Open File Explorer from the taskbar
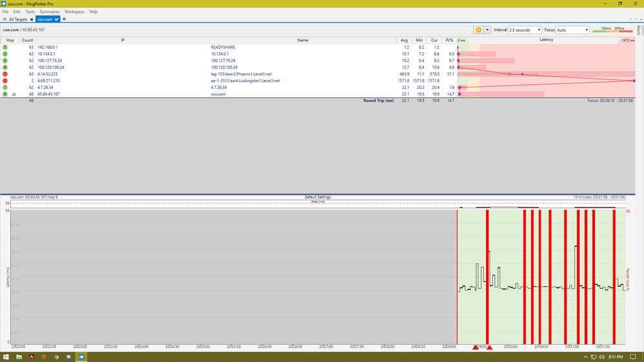644x362 pixels. tap(19, 357)
